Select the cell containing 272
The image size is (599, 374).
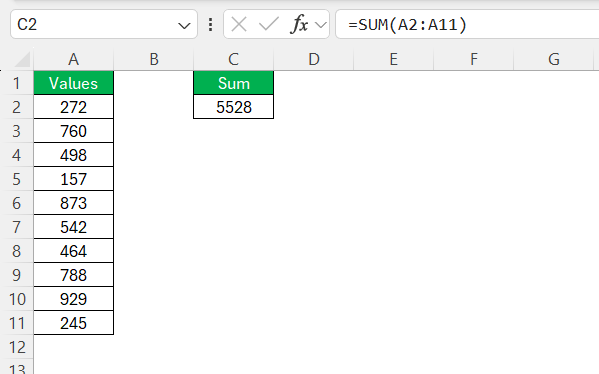(x=73, y=107)
